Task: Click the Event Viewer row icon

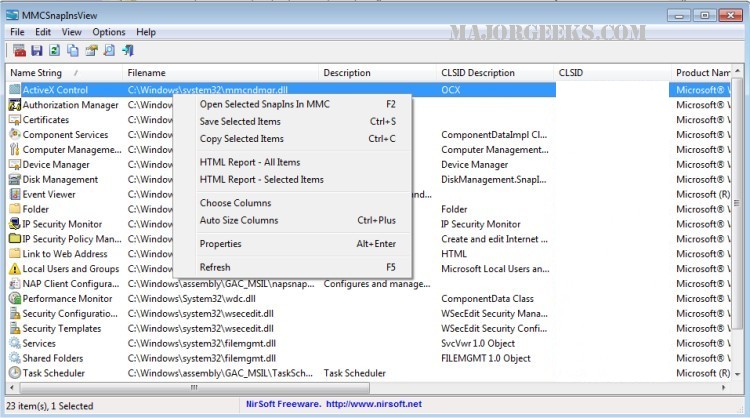Action: tap(15, 194)
